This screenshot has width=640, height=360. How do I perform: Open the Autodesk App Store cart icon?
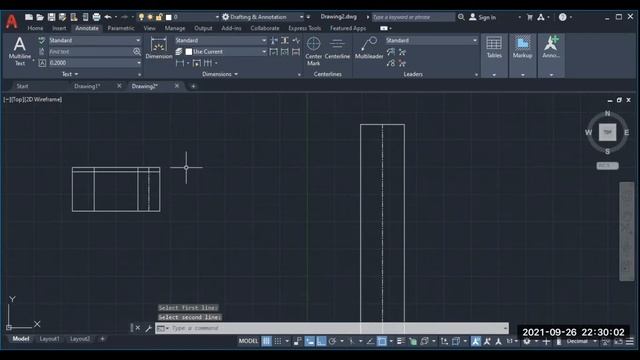tap(529, 17)
